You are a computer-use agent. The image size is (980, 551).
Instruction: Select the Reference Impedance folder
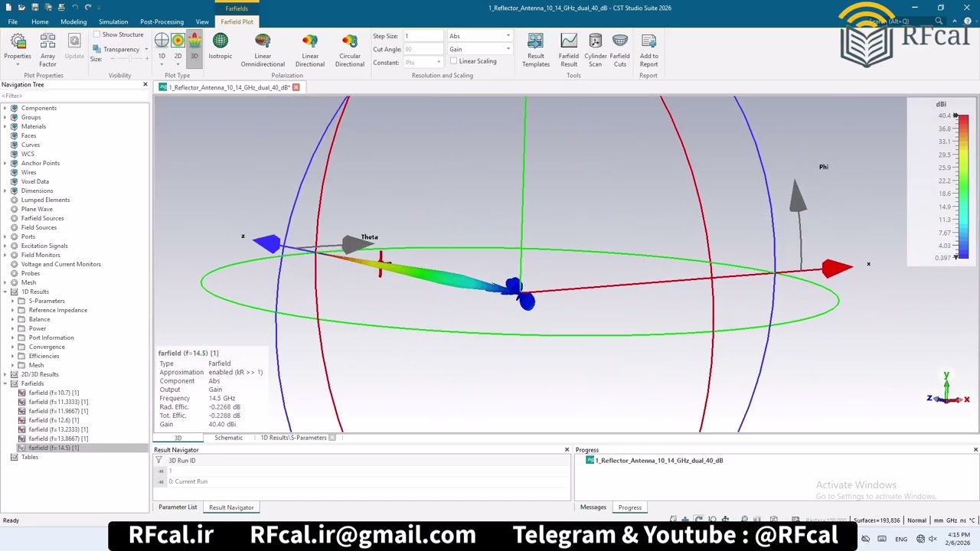pos(57,310)
